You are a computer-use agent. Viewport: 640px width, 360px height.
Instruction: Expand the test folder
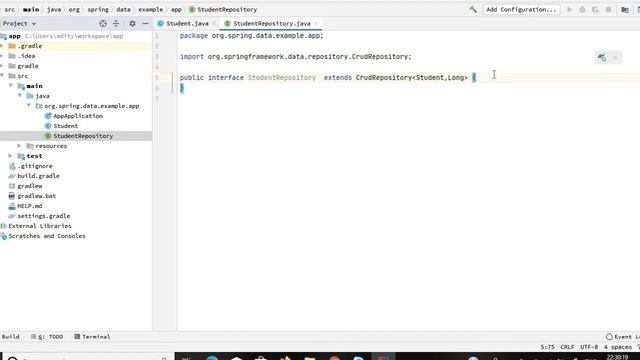[11, 156]
